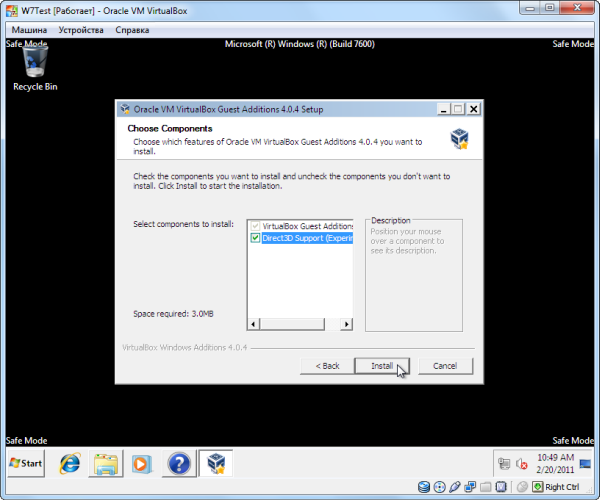Click the VirtualBox network adapters indicator
Screen dimensions: 600x500
(x=470, y=487)
